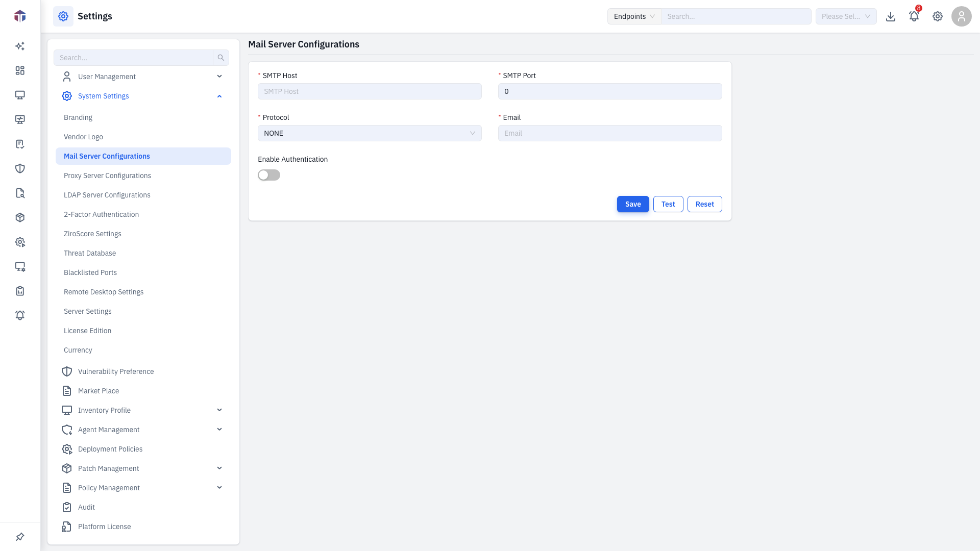The width and height of the screenshot is (980, 551).
Task: Open License Edition item
Action: [x=143, y=331]
